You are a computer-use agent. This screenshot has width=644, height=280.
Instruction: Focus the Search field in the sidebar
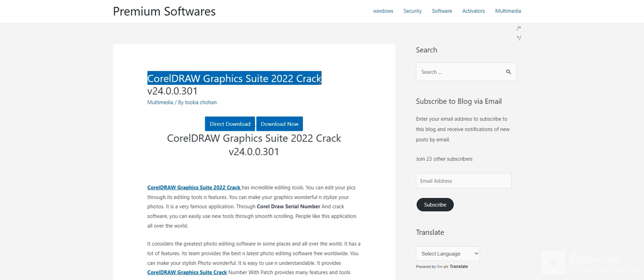pos(466,72)
